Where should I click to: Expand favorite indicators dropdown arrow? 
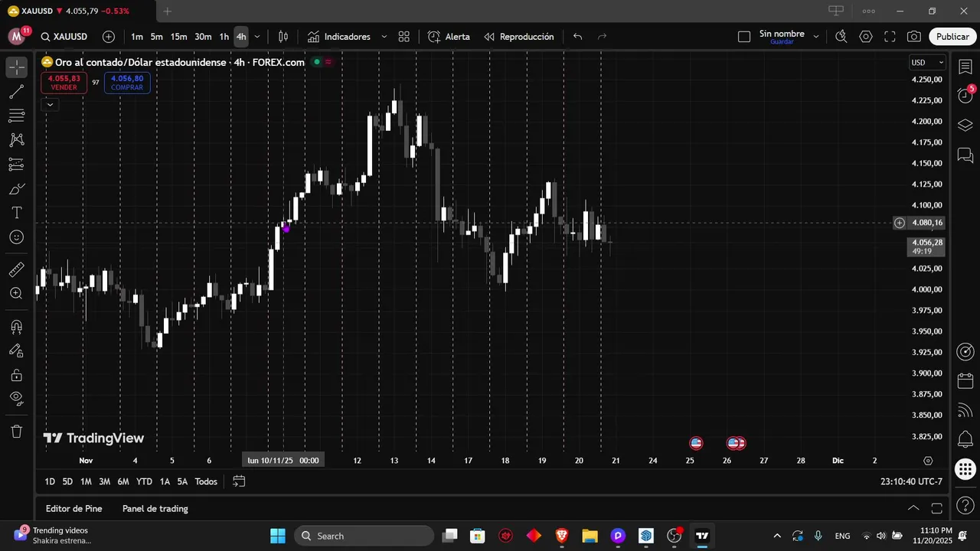click(384, 37)
